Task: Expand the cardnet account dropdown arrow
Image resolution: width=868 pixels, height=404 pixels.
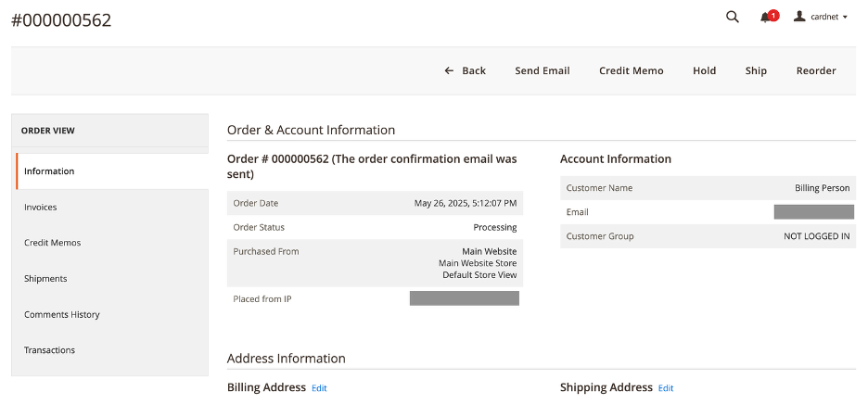Action: click(x=845, y=18)
